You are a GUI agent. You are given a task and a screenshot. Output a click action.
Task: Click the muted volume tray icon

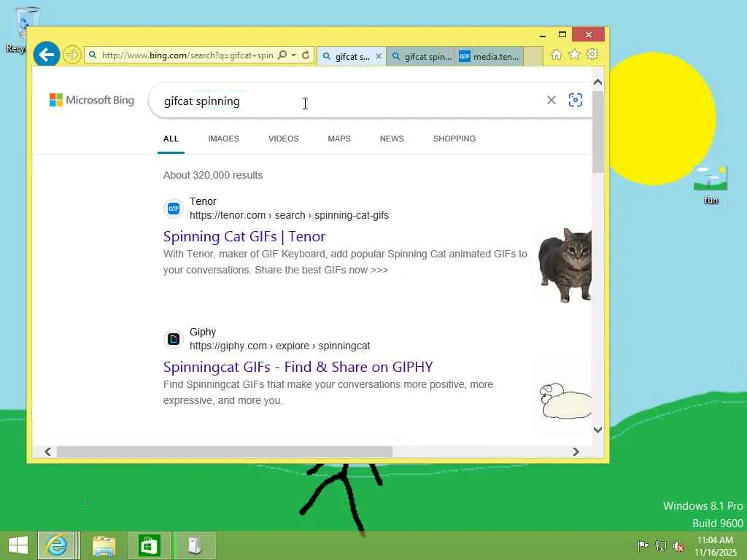(678, 545)
